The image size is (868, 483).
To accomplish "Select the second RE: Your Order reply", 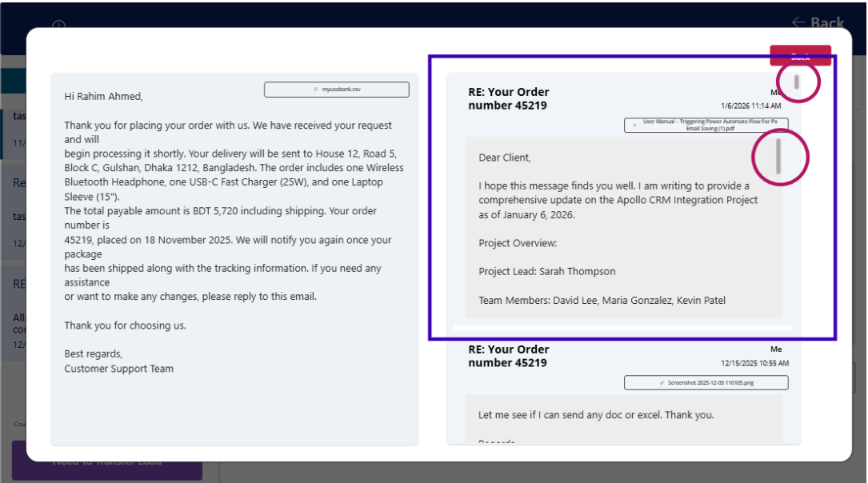I will pyautogui.click(x=509, y=356).
